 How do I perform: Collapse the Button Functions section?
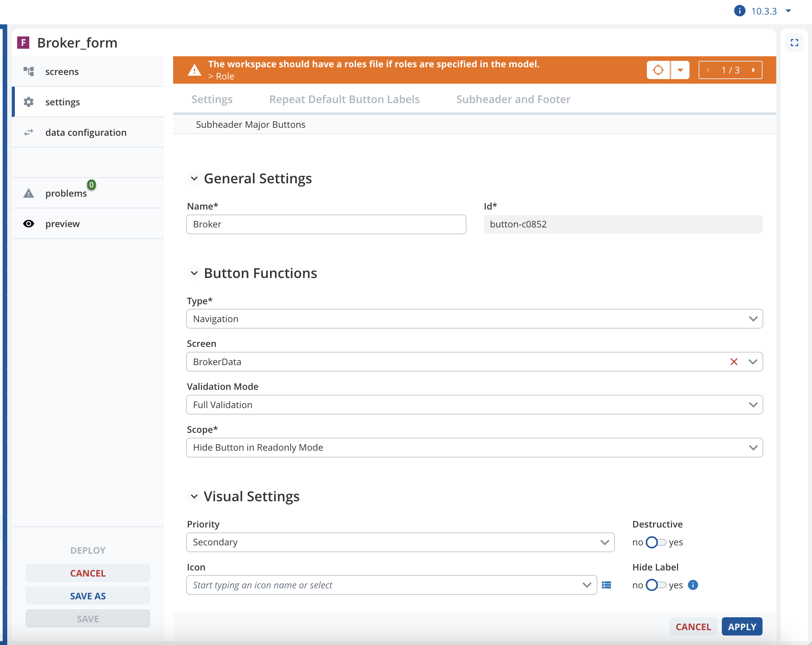[194, 273]
